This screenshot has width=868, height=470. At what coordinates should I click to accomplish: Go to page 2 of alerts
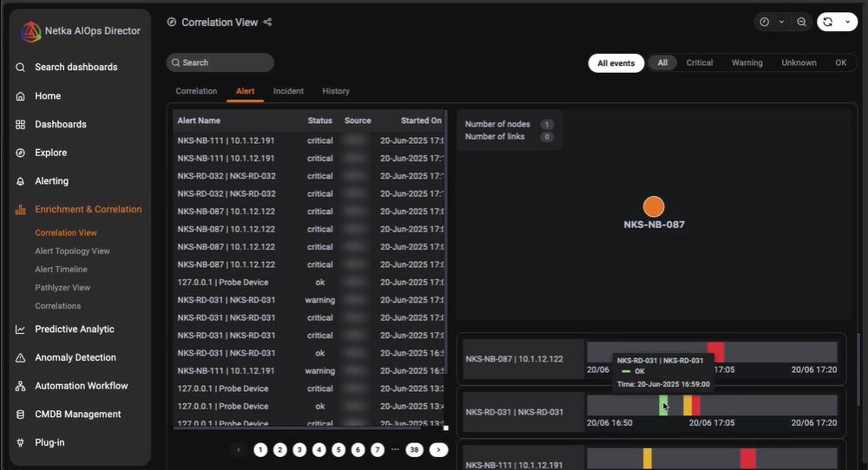tap(280, 450)
